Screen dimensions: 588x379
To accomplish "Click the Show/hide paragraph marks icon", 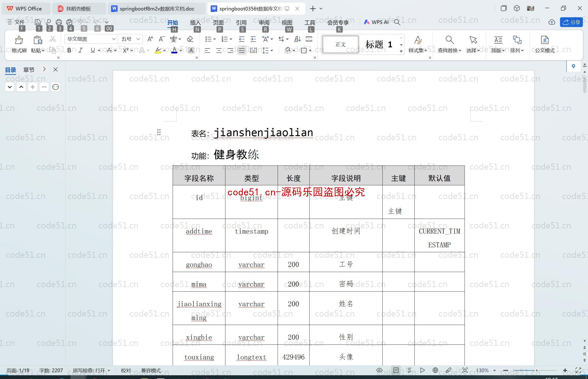I will pyautogui.click(x=309, y=39).
